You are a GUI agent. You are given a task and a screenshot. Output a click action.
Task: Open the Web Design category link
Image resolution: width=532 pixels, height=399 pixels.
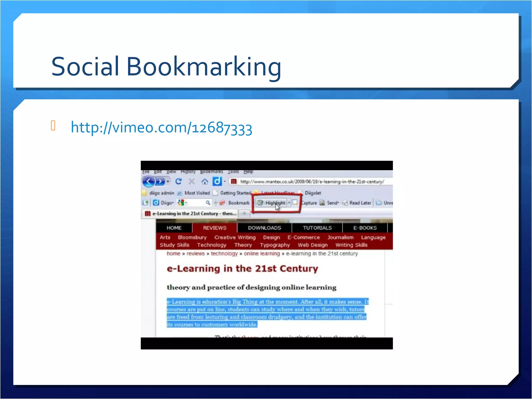click(312, 245)
